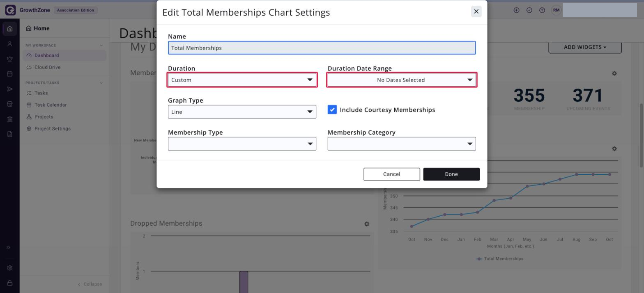Click the Name field containing Total Memberships

[322, 48]
